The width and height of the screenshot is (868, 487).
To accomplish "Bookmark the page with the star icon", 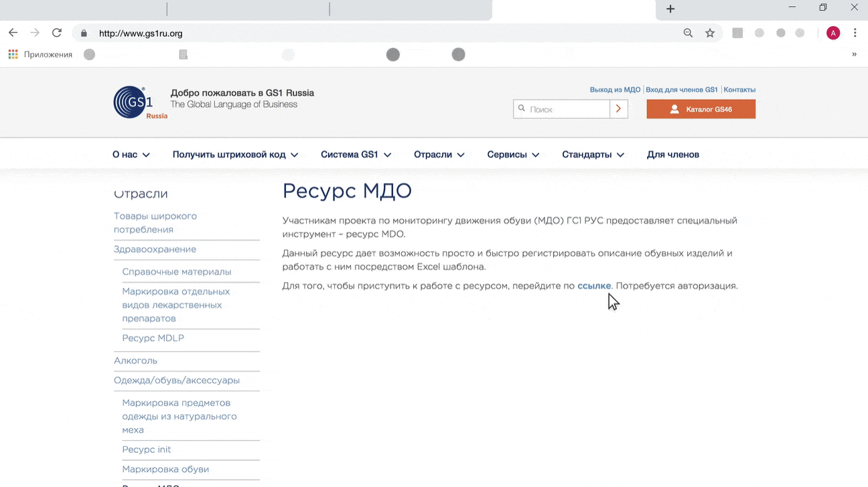I will pos(710,33).
